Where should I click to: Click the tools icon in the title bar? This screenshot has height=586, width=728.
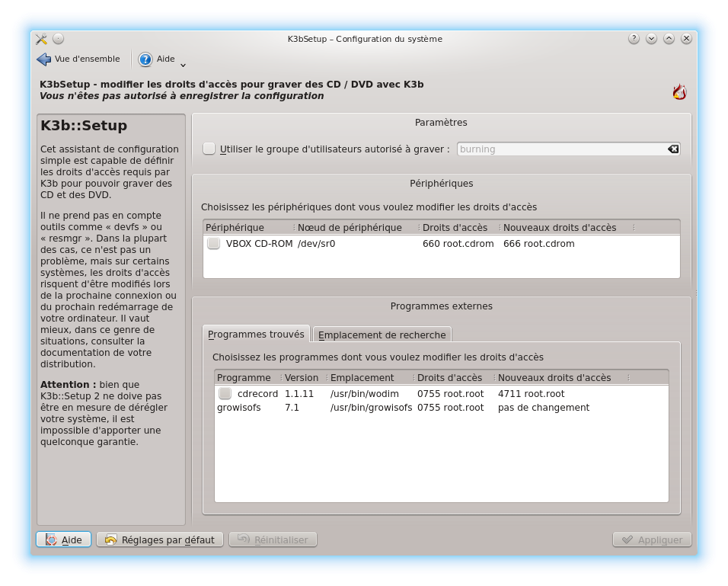point(41,39)
